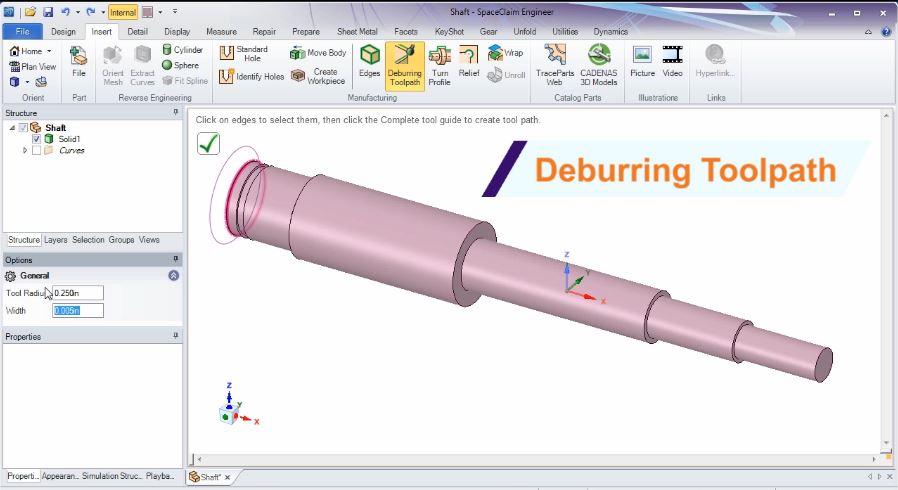Insert a Sphere
Image resolution: width=898 pixels, height=490 pixels.
[180, 65]
